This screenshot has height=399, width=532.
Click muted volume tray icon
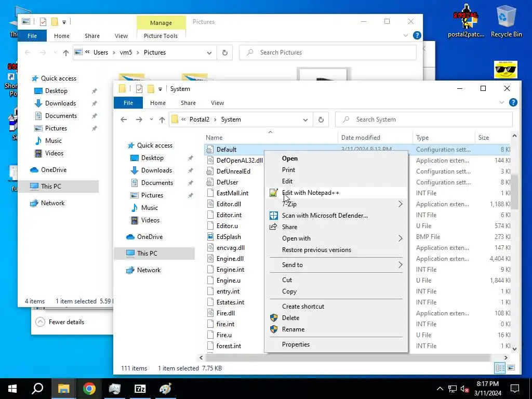[464, 389]
